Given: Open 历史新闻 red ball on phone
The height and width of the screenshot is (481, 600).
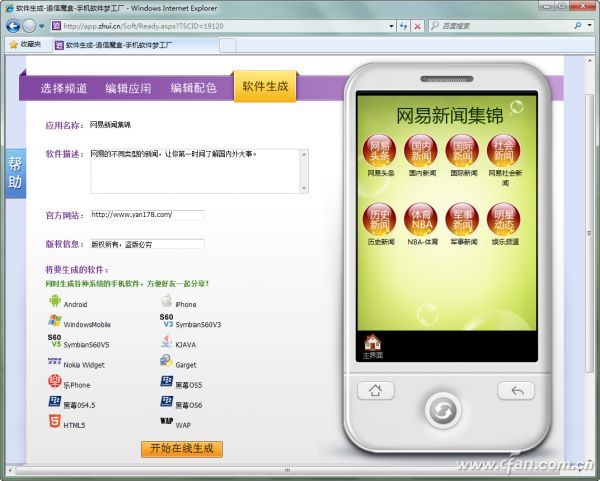Looking at the screenshot, I should [x=379, y=219].
